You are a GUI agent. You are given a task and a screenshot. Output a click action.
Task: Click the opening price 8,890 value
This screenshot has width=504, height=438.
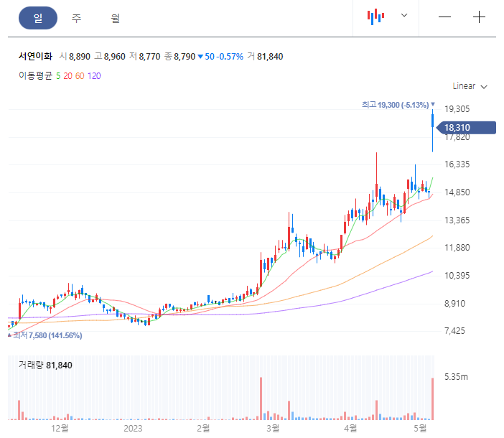tap(80, 57)
